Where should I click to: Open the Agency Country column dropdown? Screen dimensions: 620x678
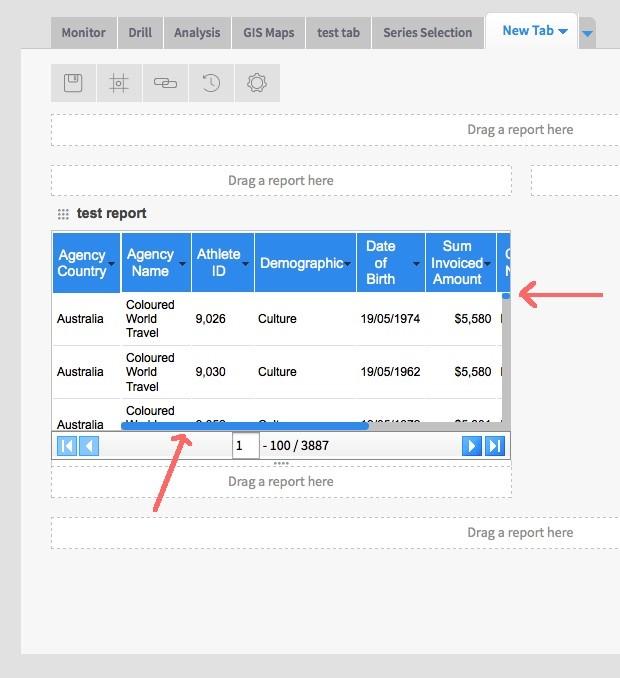(x=112, y=264)
